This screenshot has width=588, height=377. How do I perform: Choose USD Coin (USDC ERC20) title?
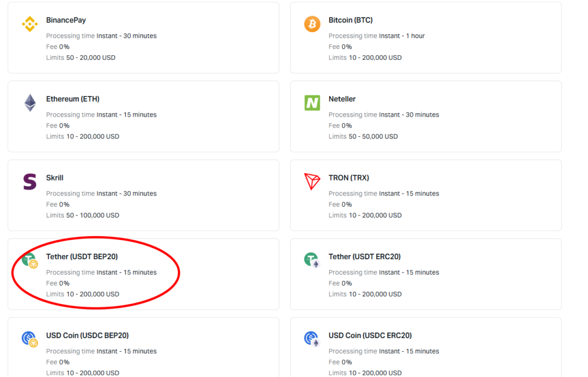[370, 335]
